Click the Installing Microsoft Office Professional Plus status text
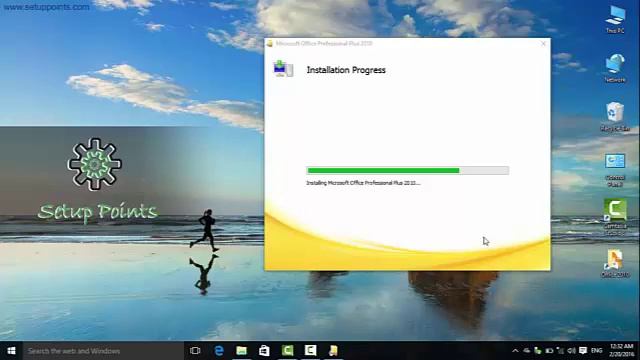 (x=363, y=183)
